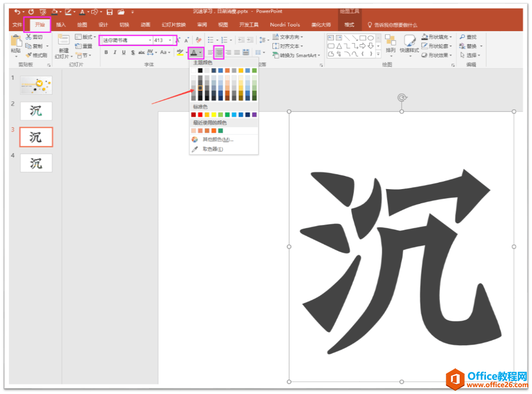Viewport: 532px width, 394px height.
Task: Apply Italic formatting to the text
Action: 115,52
